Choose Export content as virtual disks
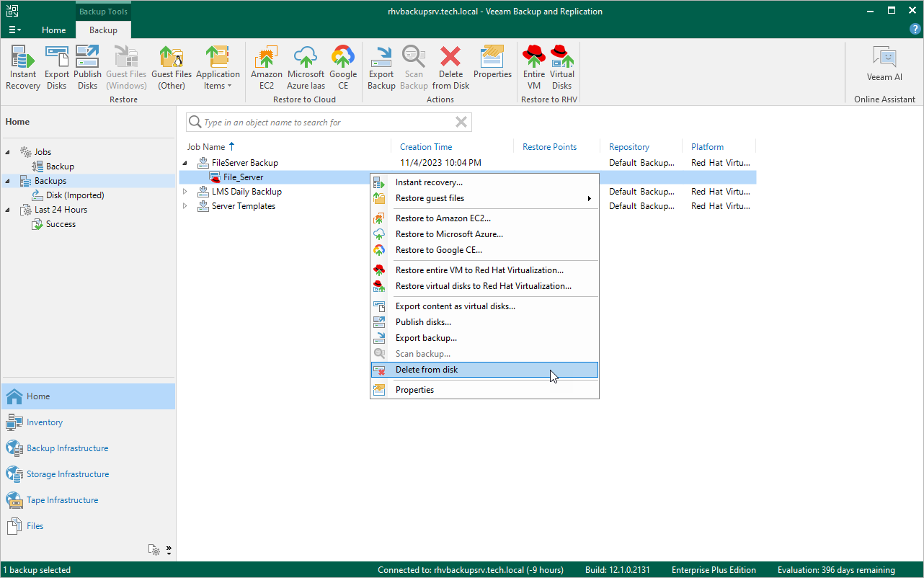Viewport: 924px width, 578px height. [x=484, y=306]
